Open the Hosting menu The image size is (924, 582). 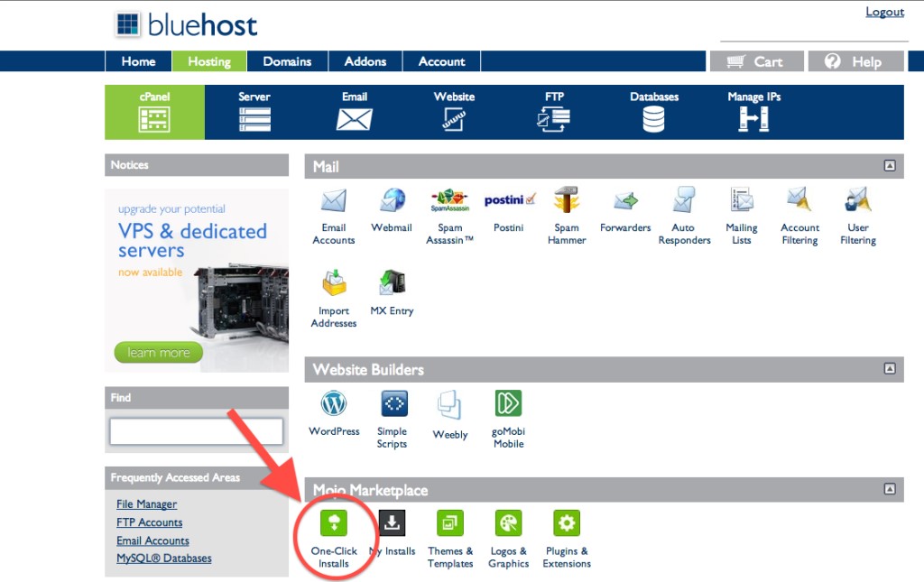(209, 61)
